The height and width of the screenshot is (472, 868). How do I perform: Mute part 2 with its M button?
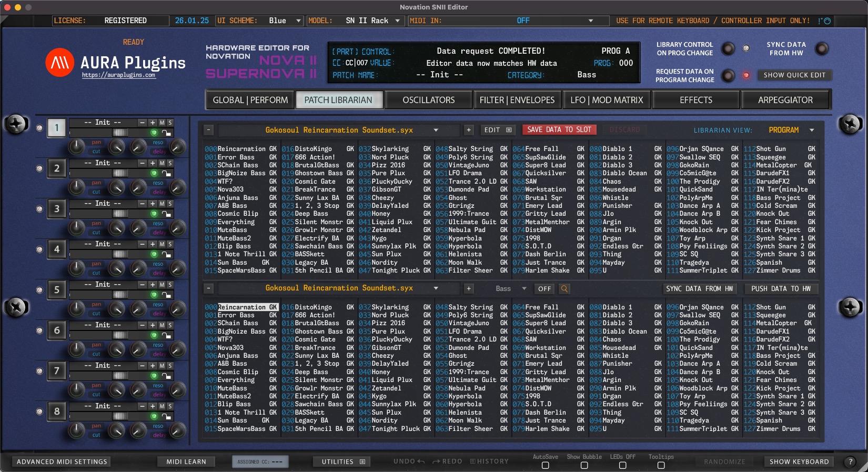[162, 163]
